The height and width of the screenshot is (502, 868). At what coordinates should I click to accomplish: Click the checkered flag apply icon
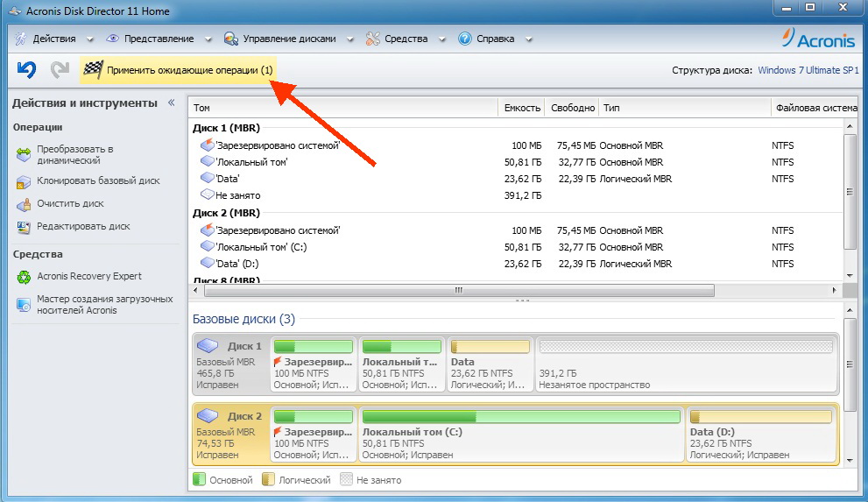93,70
